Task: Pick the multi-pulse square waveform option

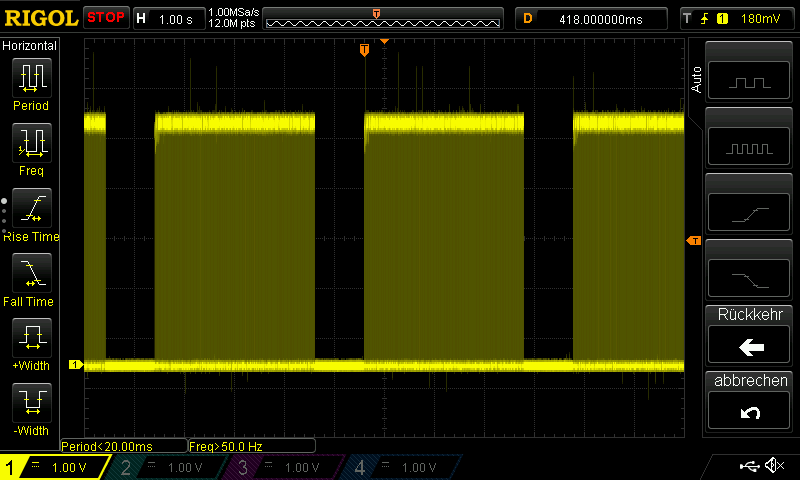Action: pos(751,147)
